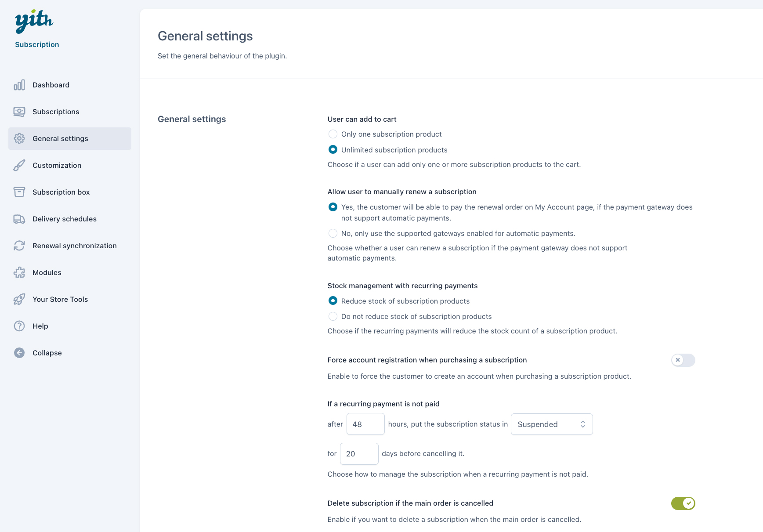The width and height of the screenshot is (763, 532).
Task: Click the Modules puzzle piece icon
Action: [x=19, y=273]
